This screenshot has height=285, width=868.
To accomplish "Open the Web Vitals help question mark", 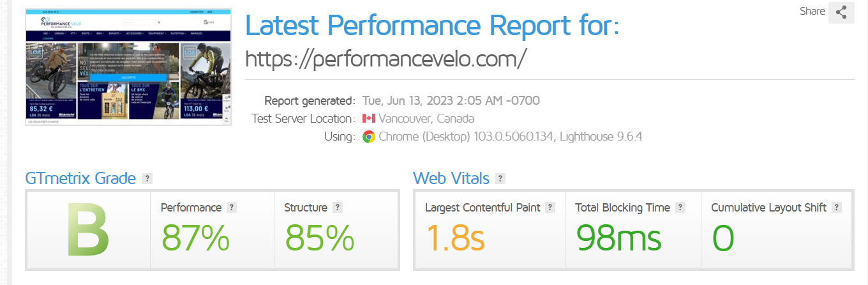I will point(500,178).
